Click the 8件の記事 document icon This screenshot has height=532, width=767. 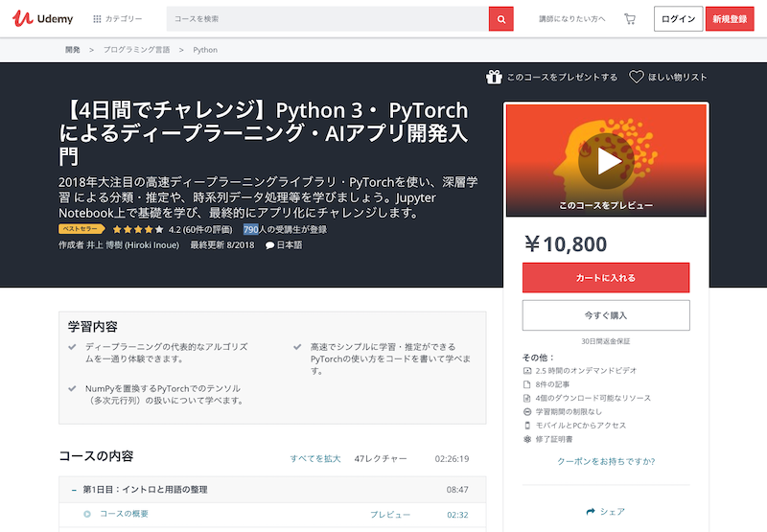tap(527, 384)
